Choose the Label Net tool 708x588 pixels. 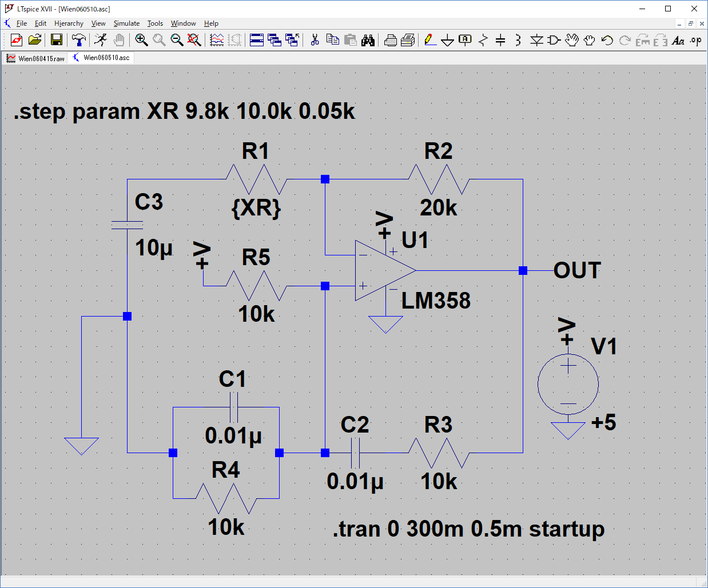(x=466, y=40)
